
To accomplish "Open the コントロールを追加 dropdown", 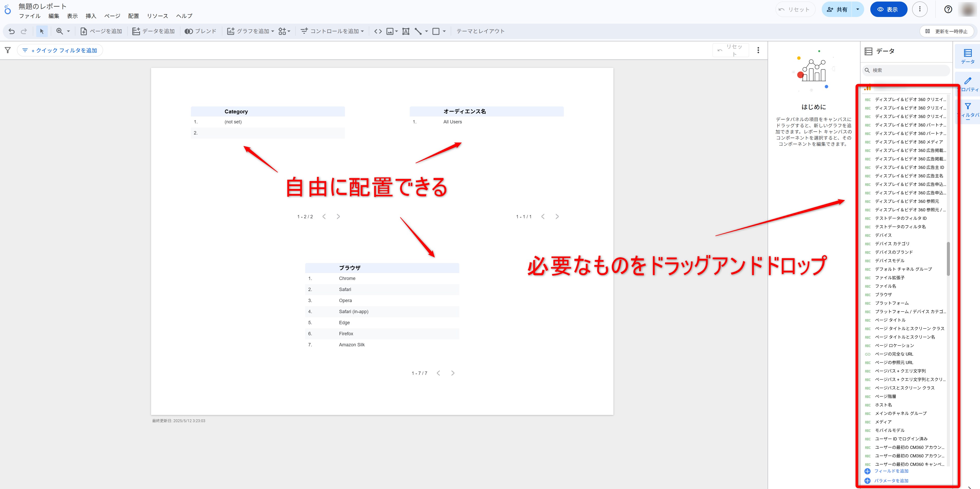I will [x=332, y=31].
